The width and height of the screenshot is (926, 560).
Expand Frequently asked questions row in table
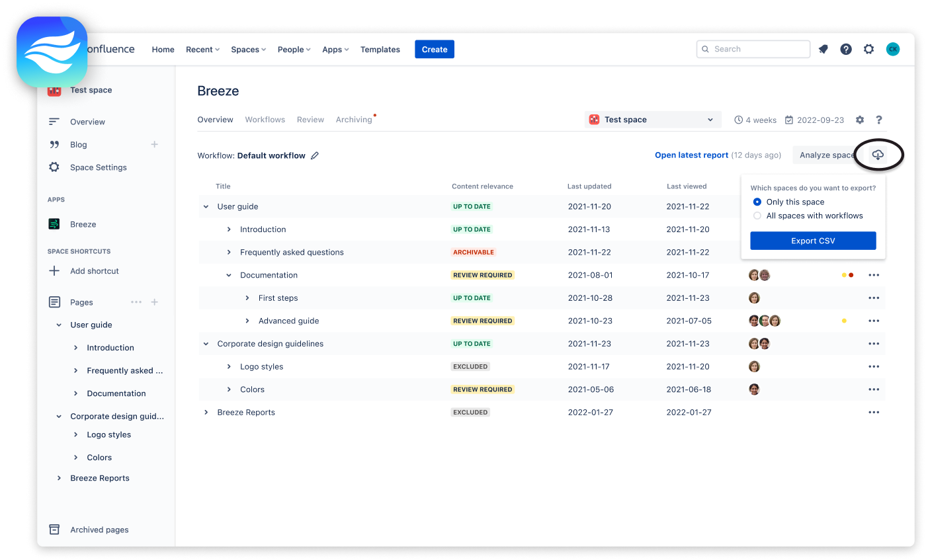pyautogui.click(x=229, y=253)
